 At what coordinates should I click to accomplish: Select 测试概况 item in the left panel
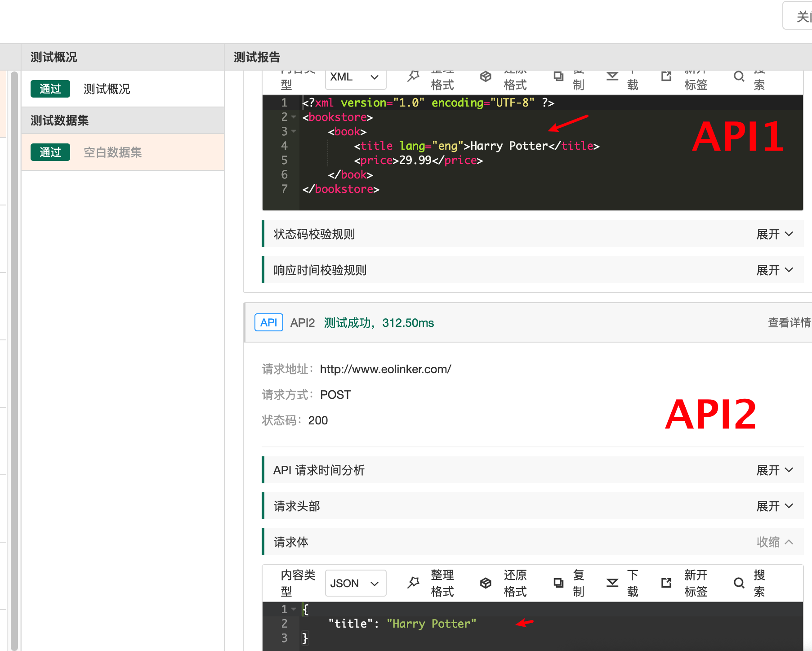point(107,89)
